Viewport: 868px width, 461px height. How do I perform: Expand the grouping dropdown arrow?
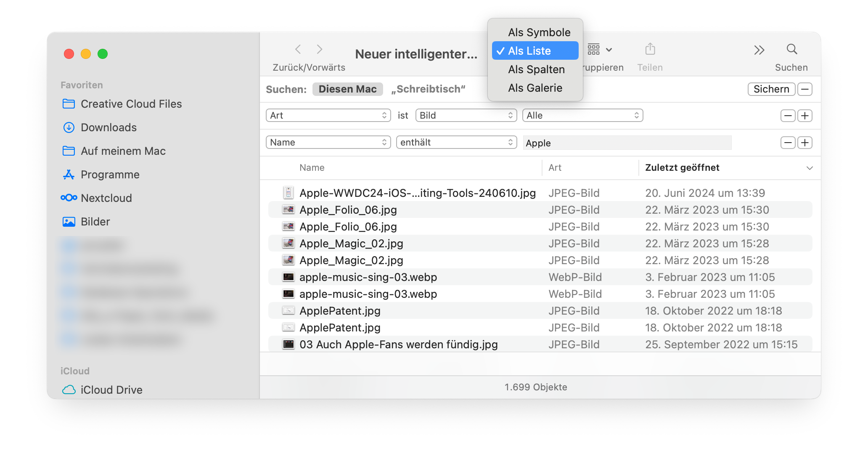[609, 50]
